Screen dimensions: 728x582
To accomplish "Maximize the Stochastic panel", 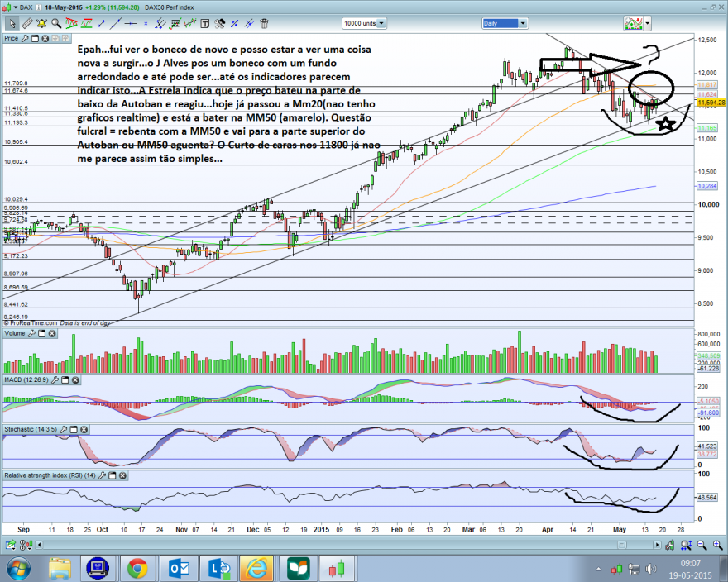I will coord(74,429).
